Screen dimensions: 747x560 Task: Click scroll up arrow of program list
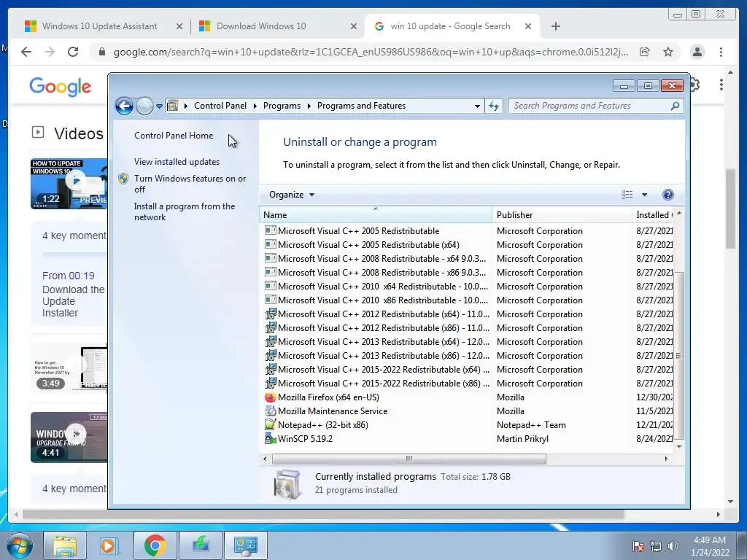pyautogui.click(x=679, y=214)
